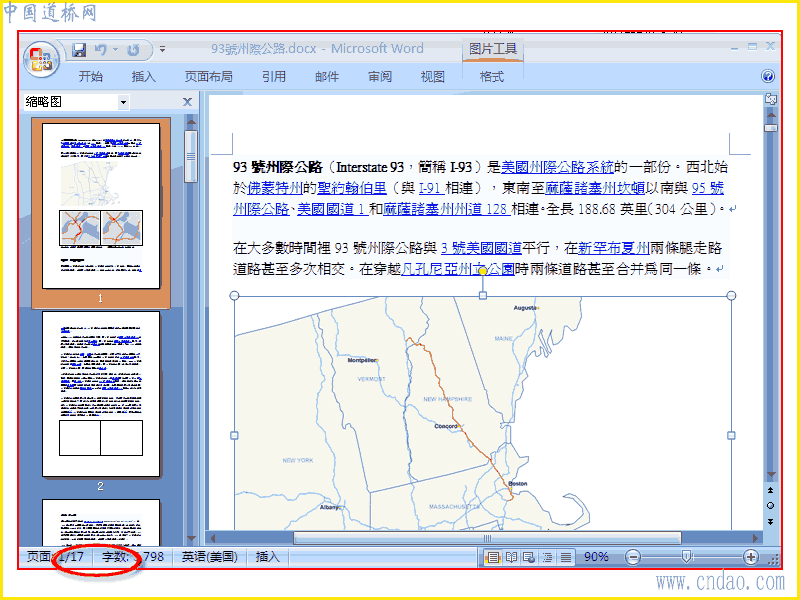Image resolution: width=800 pixels, height=600 pixels.
Task: Click document vertical scroll up arrow
Action: [x=771, y=114]
